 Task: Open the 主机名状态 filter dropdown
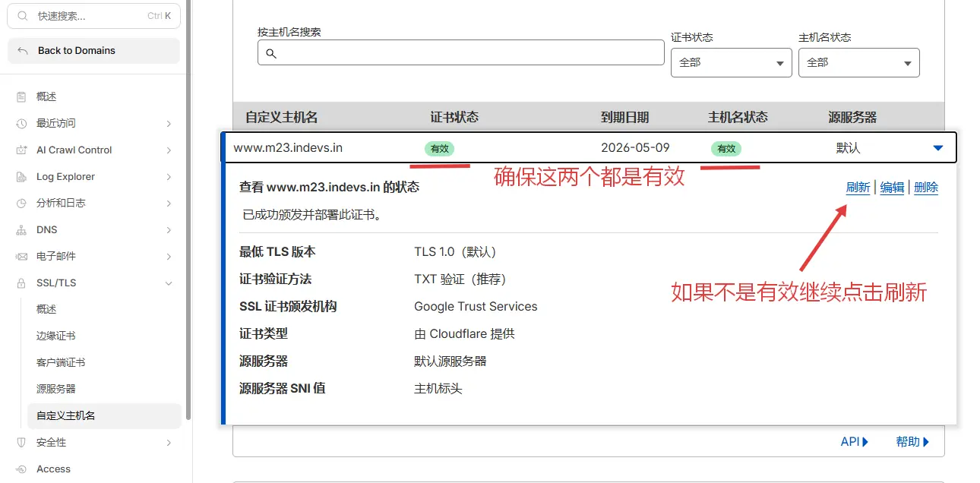858,62
